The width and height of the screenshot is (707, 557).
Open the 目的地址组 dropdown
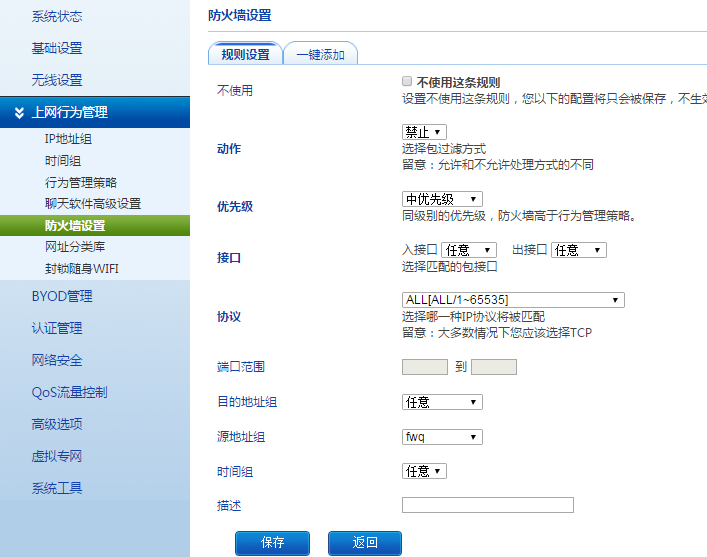[x=442, y=402]
